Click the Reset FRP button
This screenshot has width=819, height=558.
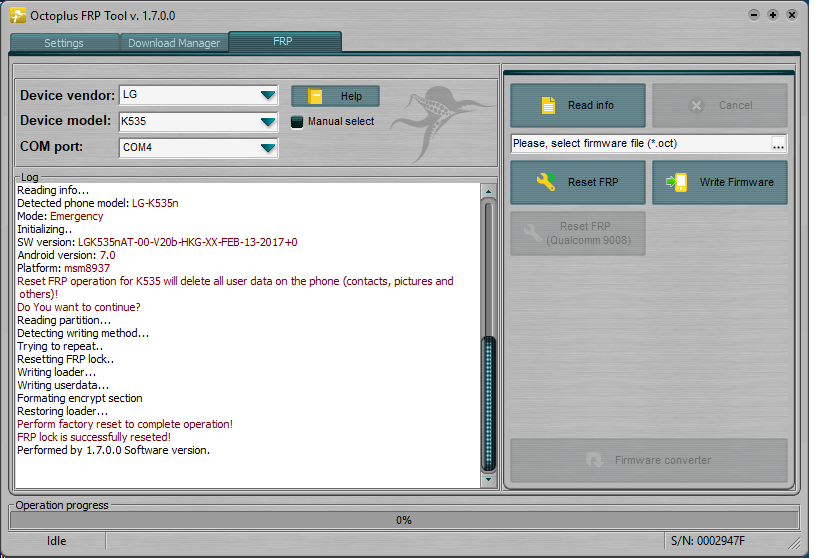click(x=578, y=182)
